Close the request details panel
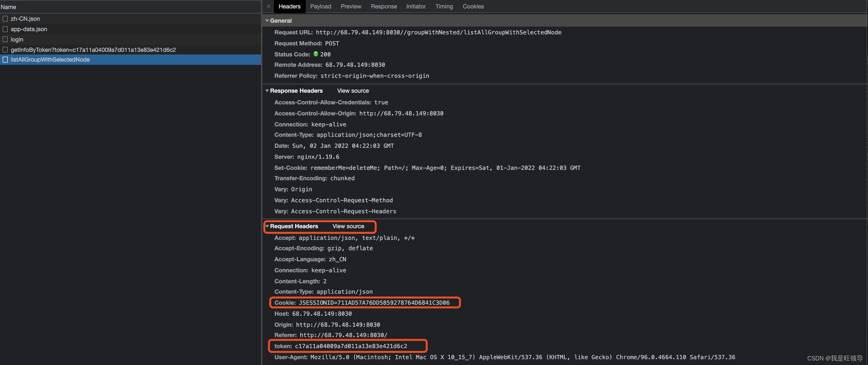 [268, 6]
